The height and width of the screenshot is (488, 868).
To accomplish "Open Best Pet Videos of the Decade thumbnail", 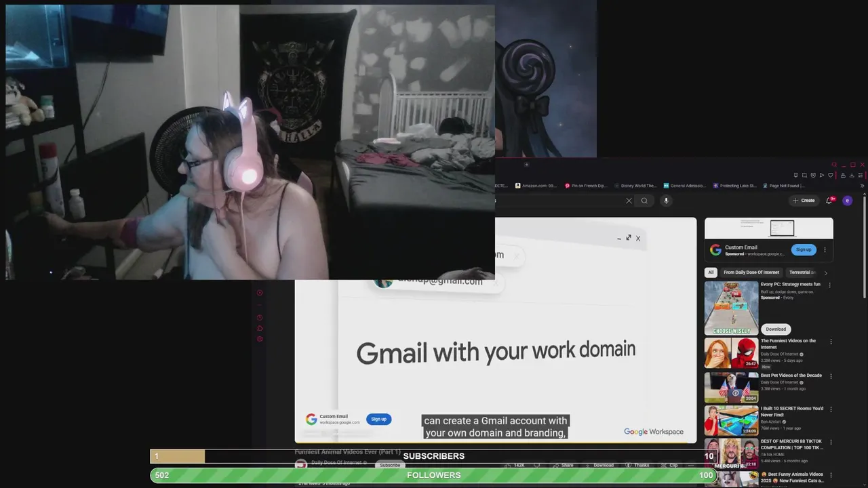I will point(731,387).
